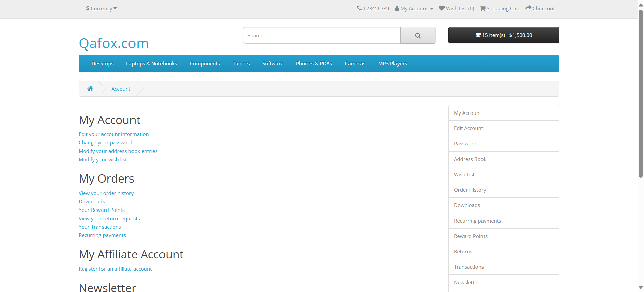Click View your return requests

click(109, 219)
